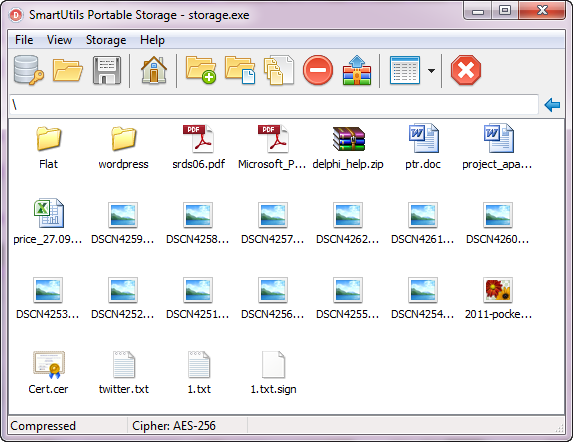
Task: Select the 2011-pocke... flower image
Action: 498,297
